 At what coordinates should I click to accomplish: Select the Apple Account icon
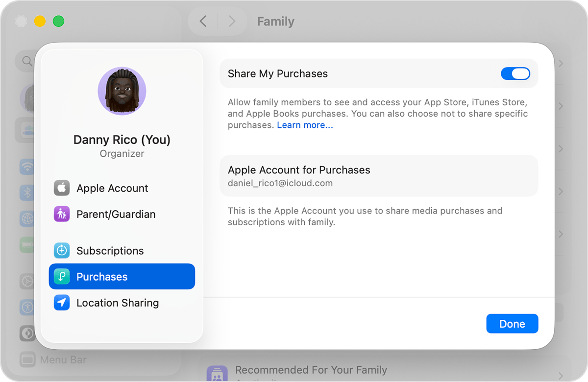61,188
